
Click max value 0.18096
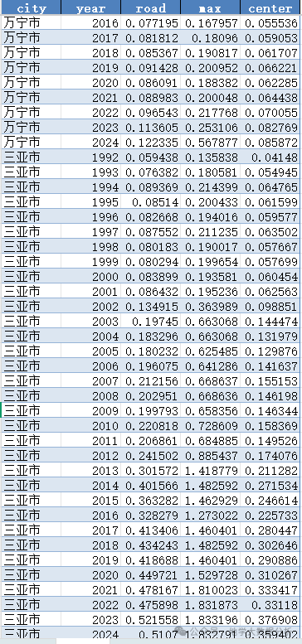point(210,38)
